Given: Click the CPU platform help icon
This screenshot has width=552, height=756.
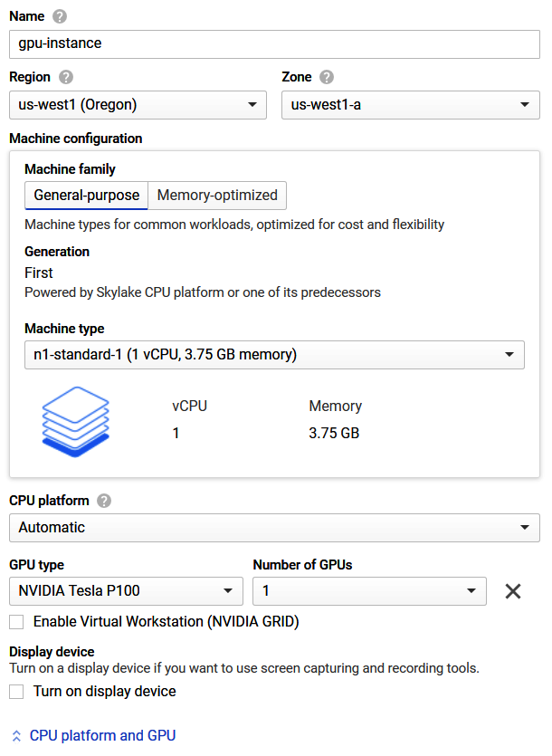Looking at the screenshot, I should (104, 501).
